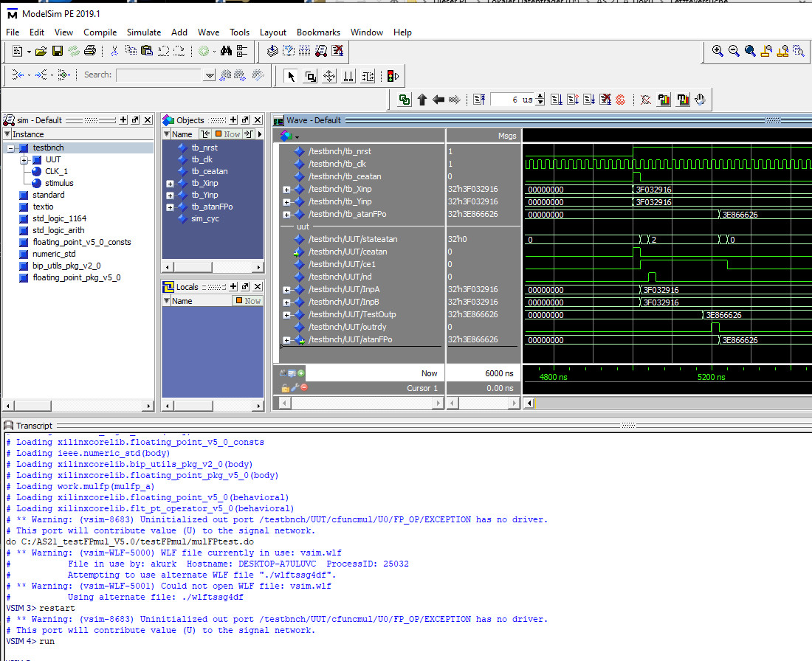Click the Print toolbar icon
This screenshot has width=812, height=661.
click(x=89, y=51)
